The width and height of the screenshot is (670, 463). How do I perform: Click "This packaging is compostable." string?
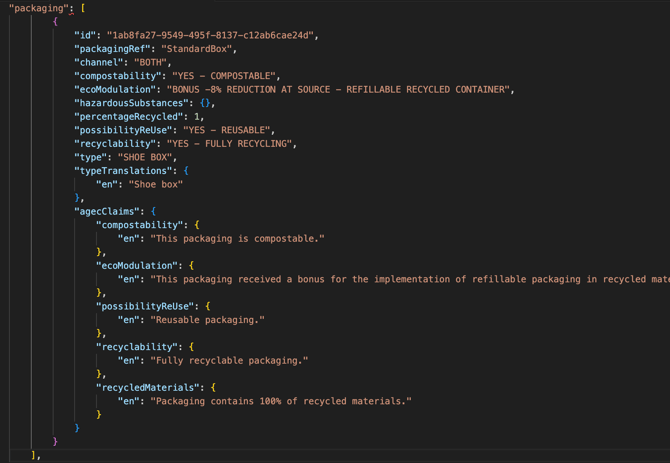click(237, 239)
